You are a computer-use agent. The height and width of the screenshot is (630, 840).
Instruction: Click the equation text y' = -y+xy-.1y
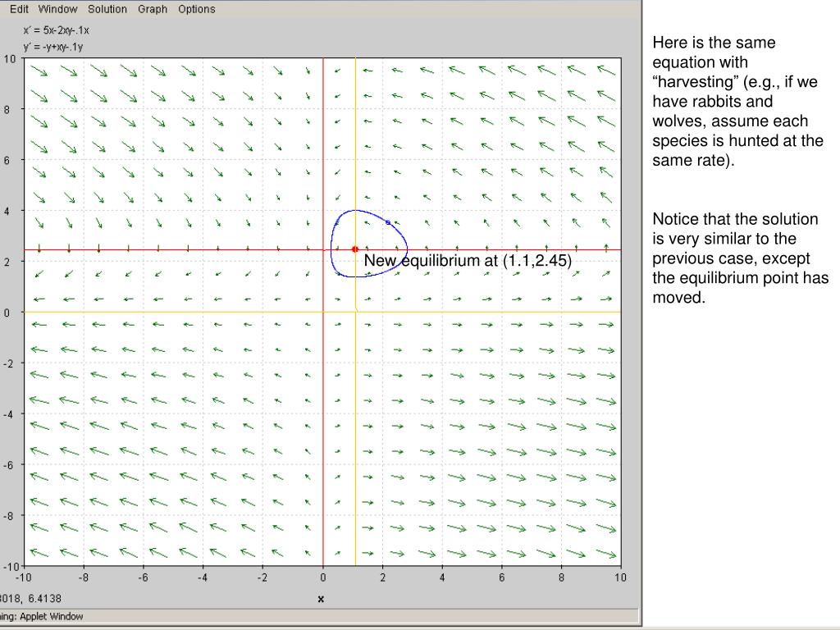(53, 47)
